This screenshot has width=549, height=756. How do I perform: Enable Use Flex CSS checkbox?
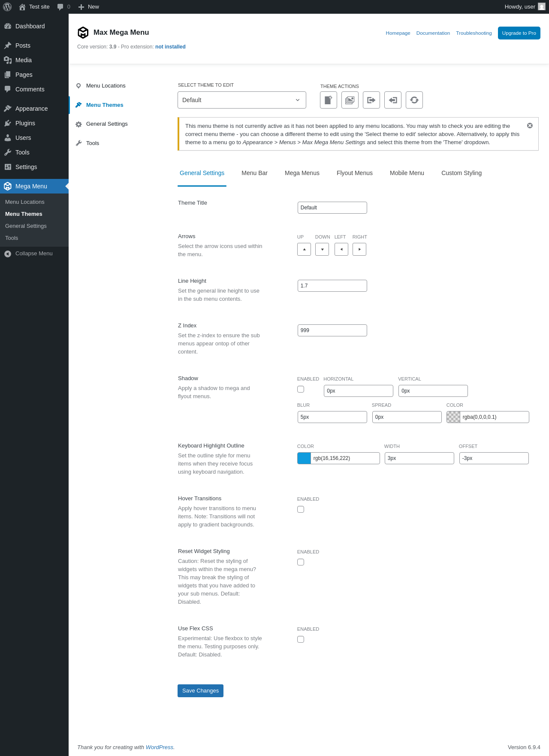[x=301, y=639]
